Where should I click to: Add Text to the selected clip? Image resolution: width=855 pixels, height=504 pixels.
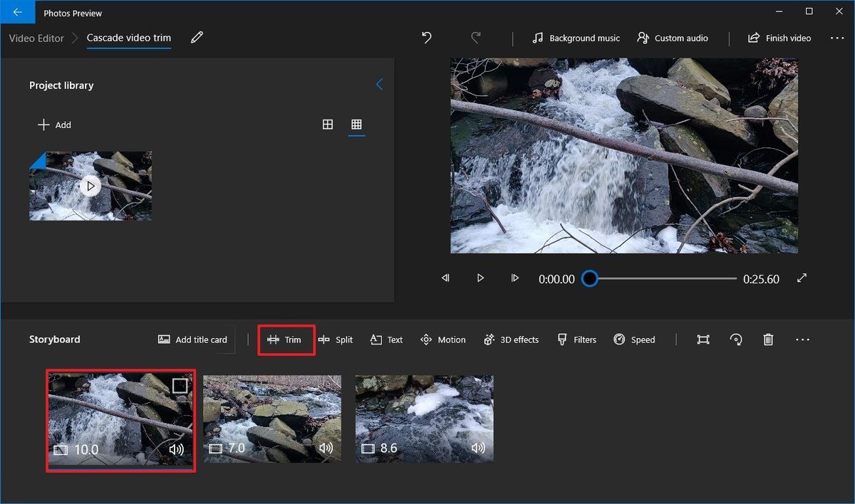pyautogui.click(x=386, y=340)
